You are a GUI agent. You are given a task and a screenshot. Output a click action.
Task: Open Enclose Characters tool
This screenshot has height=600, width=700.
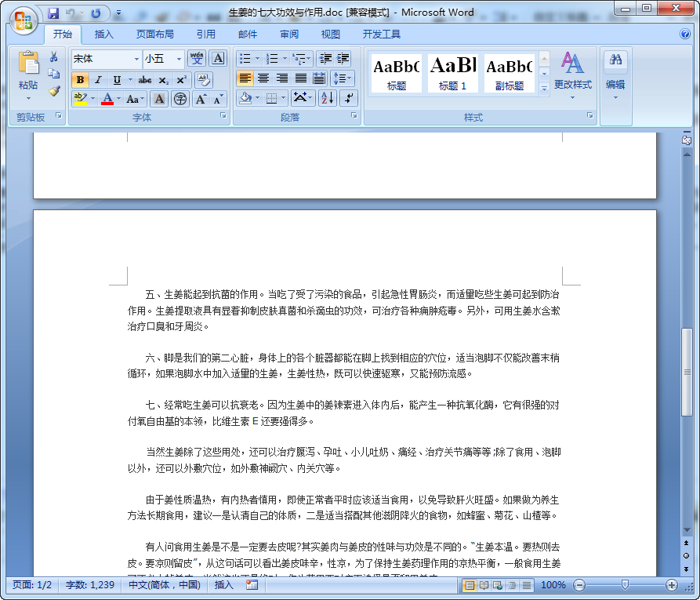(180, 99)
